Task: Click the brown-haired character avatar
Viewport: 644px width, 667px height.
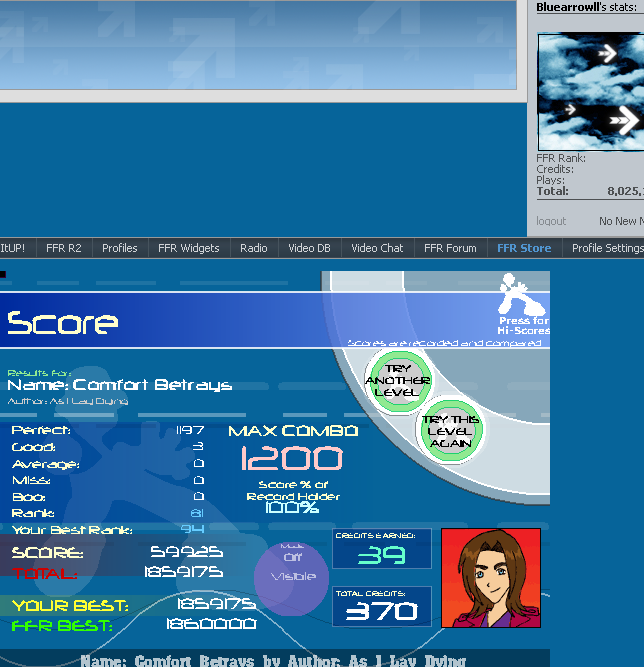Action: pyautogui.click(x=490, y=578)
